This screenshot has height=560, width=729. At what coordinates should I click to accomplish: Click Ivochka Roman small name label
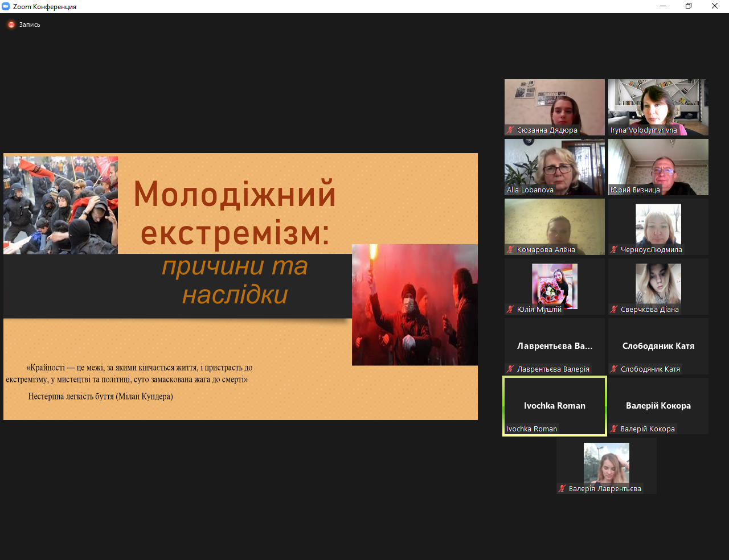coord(532,429)
